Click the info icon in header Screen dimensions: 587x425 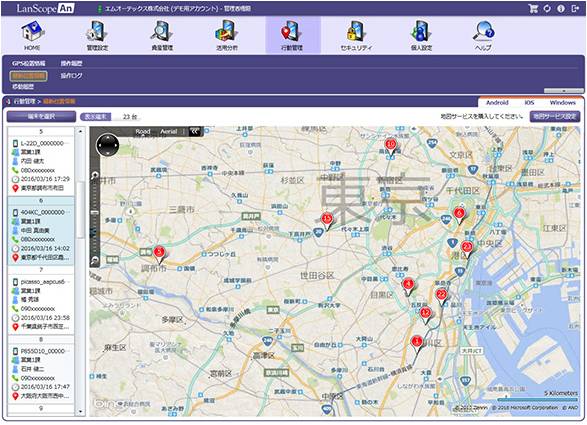click(x=561, y=9)
